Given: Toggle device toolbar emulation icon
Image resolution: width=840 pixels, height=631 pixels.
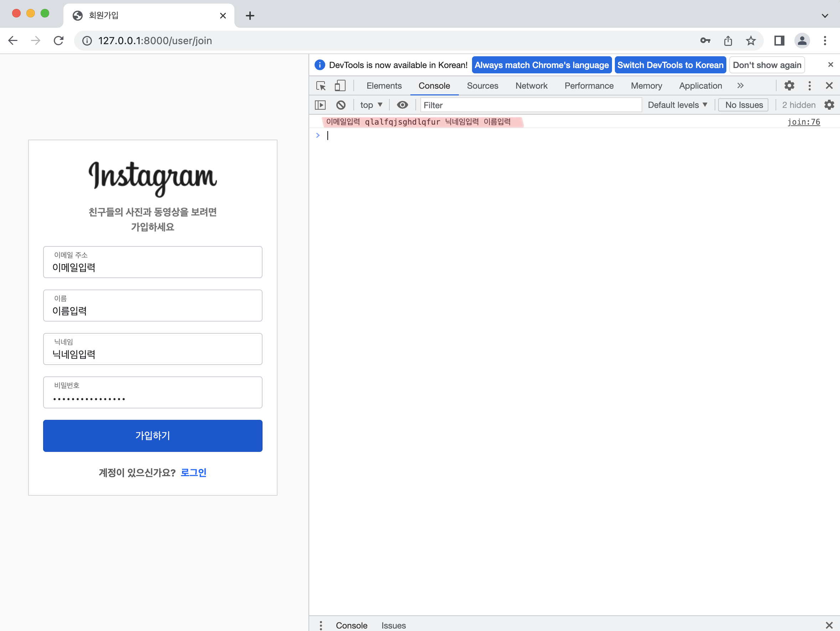Looking at the screenshot, I should pos(340,86).
